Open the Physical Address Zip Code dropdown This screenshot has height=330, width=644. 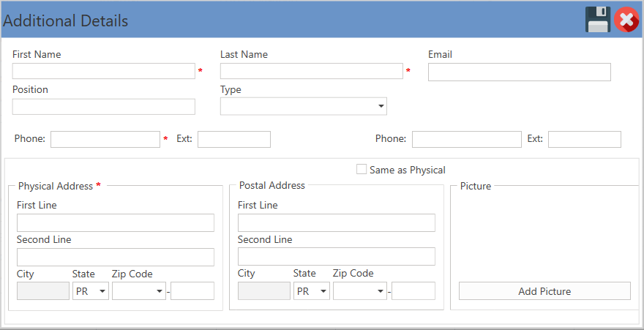[x=139, y=291]
